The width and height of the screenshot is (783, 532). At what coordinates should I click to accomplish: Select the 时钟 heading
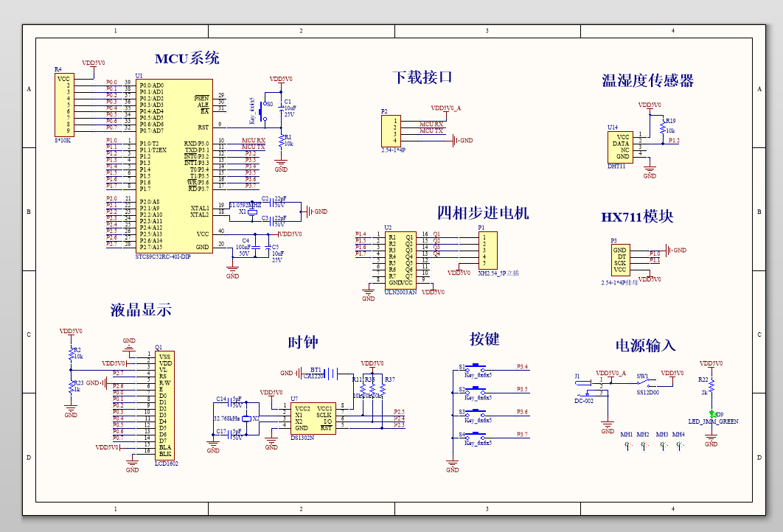(x=303, y=343)
